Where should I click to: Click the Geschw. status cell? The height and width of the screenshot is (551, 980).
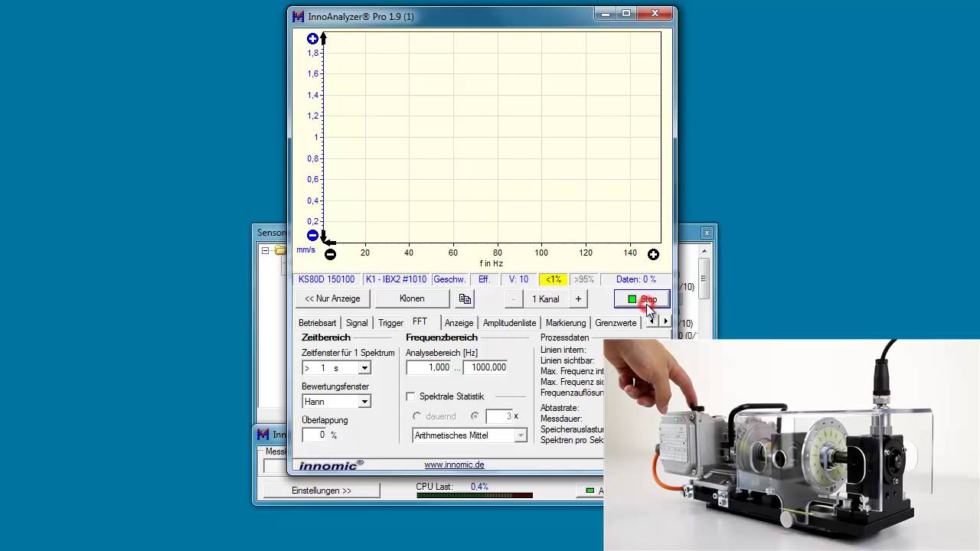point(449,279)
